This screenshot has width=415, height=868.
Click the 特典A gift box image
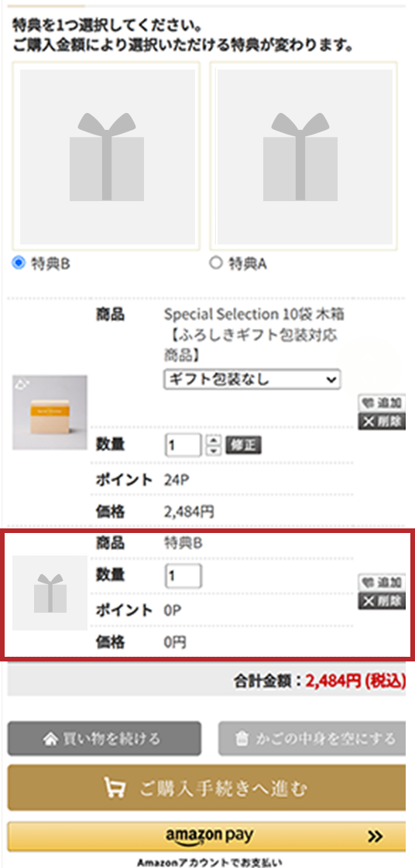(x=304, y=156)
